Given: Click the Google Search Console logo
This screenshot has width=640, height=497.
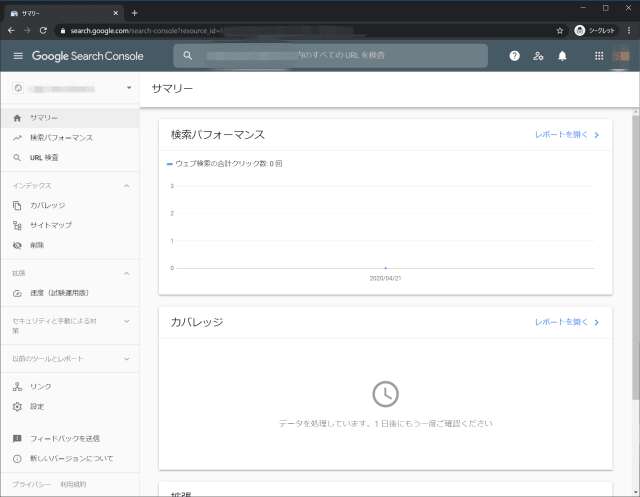Looking at the screenshot, I should tap(87, 56).
